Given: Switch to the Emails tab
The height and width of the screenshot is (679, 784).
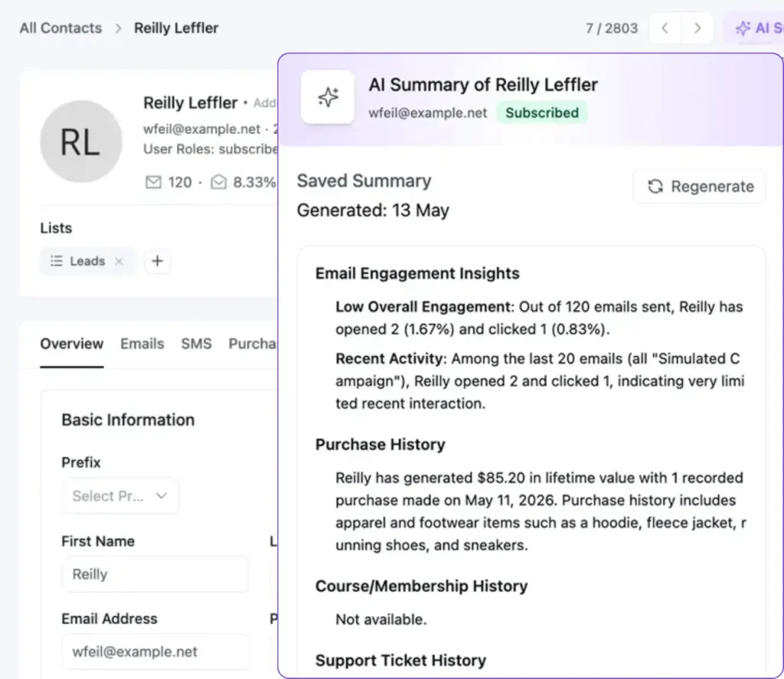Looking at the screenshot, I should 142,344.
